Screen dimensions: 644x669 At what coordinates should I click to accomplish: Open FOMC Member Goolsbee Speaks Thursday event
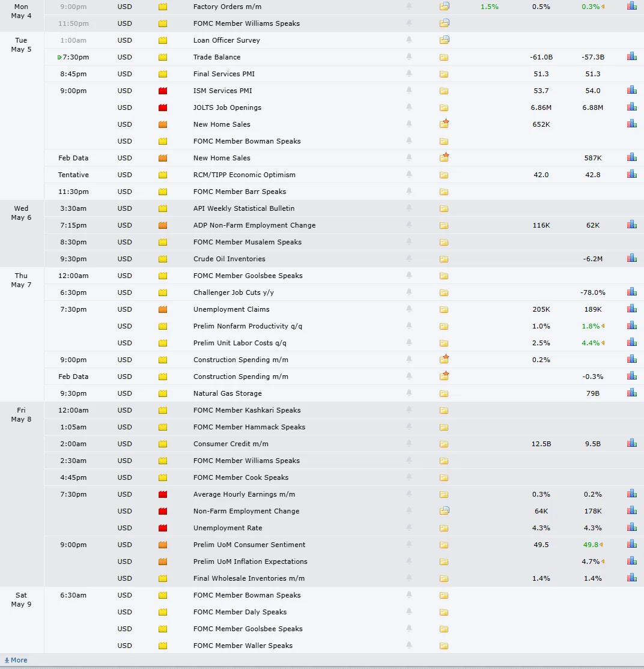pyautogui.click(x=248, y=276)
